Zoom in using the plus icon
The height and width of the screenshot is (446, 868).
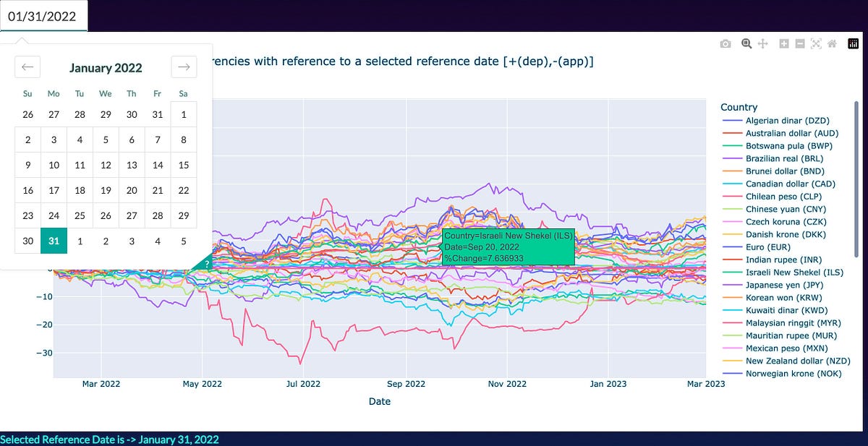click(783, 44)
